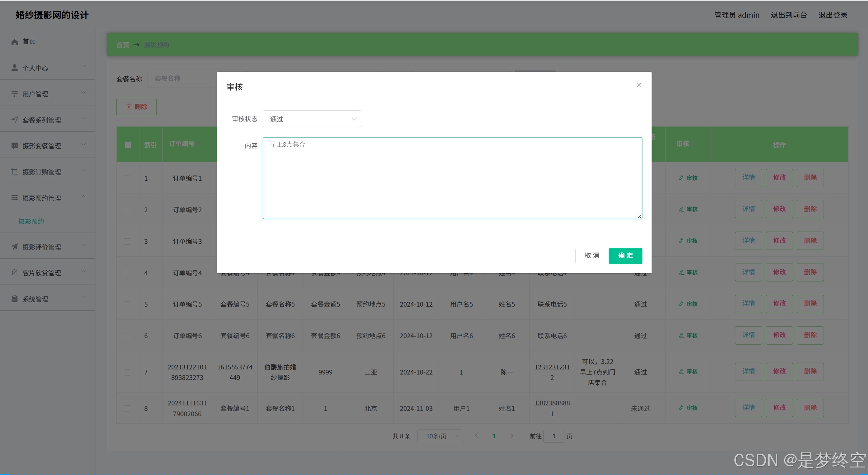Screen dimensions: 868x475
Task: Click into the 内容 text area
Action: (x=452, y=178)
